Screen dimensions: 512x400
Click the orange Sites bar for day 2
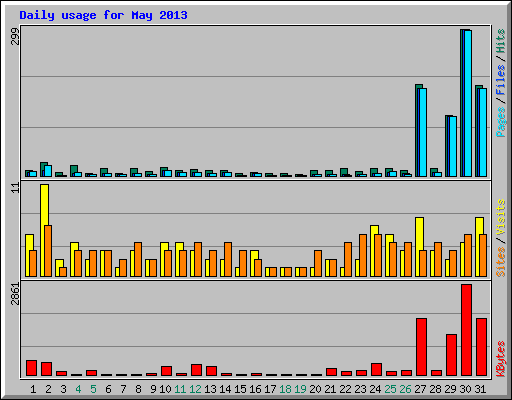coord(48,251)
